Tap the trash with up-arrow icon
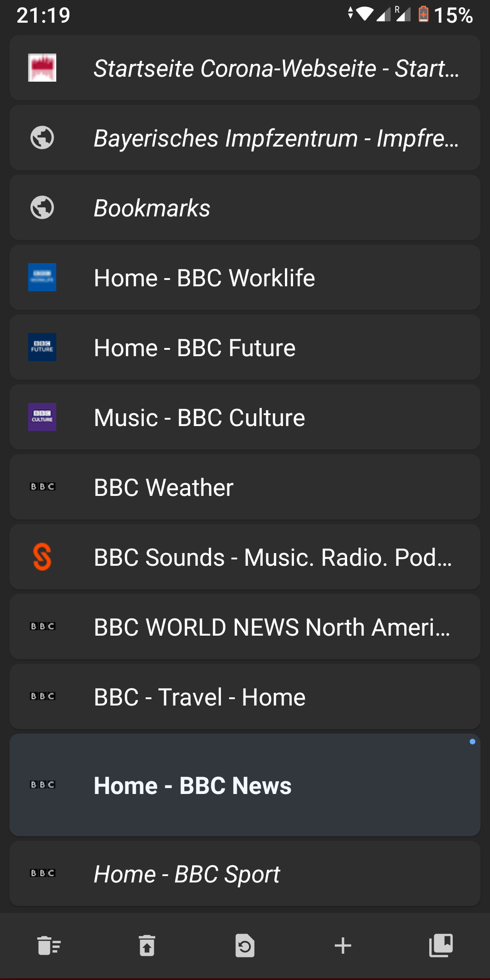This screenshot has height=980, width=490. (147, 946)
